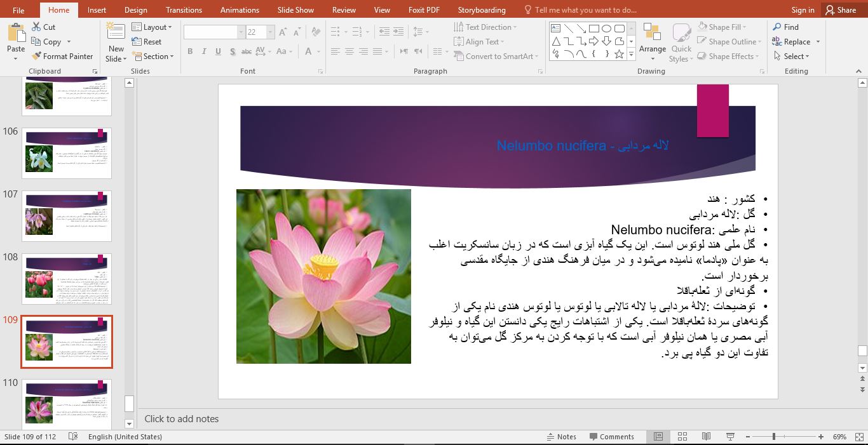The image size is (868, 445).
Task: Align text to the right
Action: pyautogui.click(x=363, y=51)
